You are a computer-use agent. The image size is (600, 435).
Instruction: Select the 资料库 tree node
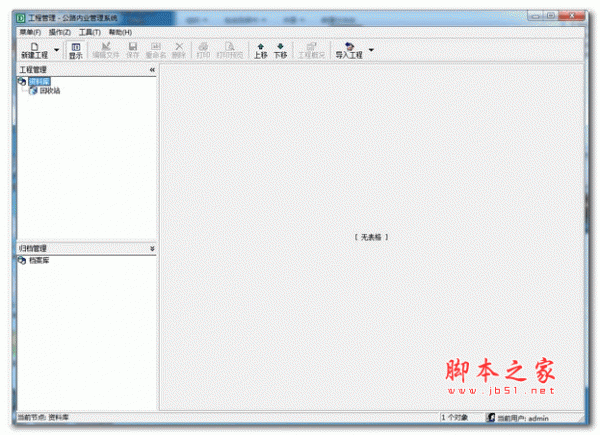click(39, 81)
